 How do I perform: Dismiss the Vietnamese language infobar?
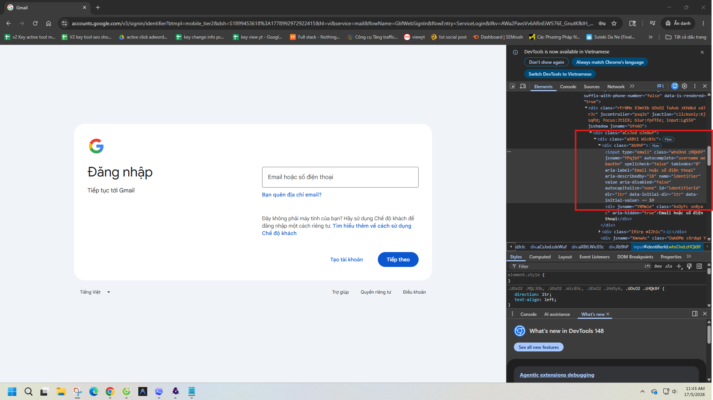pos(702,52)
